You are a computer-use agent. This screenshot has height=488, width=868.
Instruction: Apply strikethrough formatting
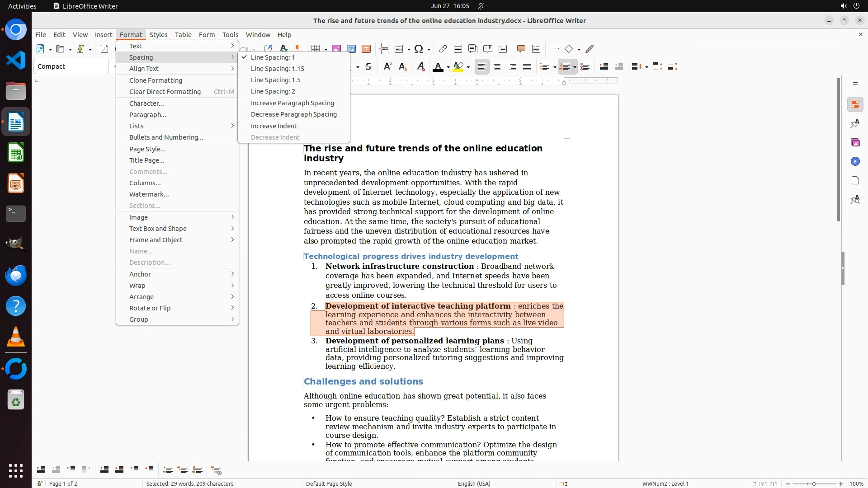coord(368,67)
